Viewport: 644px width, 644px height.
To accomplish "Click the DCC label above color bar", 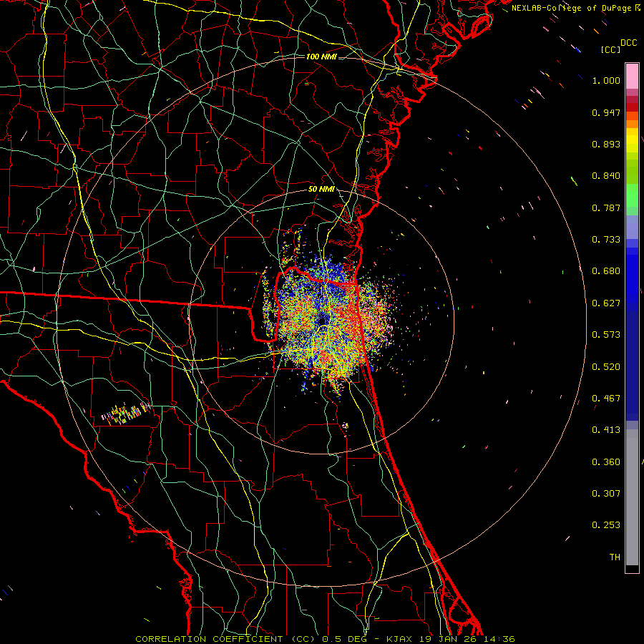I will [629, 43].
